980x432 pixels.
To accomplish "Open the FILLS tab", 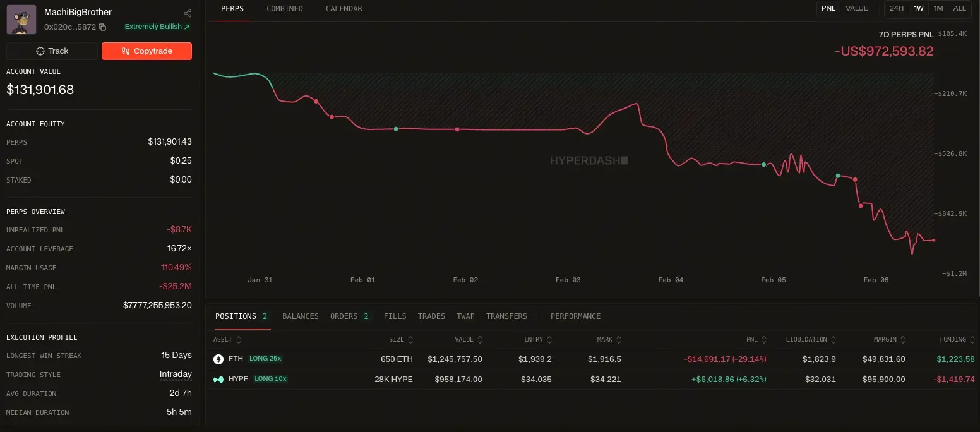I will pyautogui.click(x=395, y=316).
